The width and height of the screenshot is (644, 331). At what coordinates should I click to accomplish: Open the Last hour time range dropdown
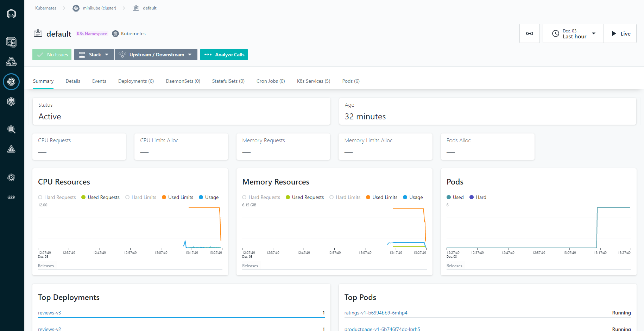[573, 33]
